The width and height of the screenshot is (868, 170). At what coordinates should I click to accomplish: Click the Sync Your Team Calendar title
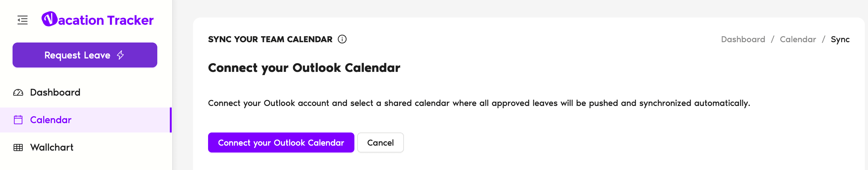coord(270,39)
